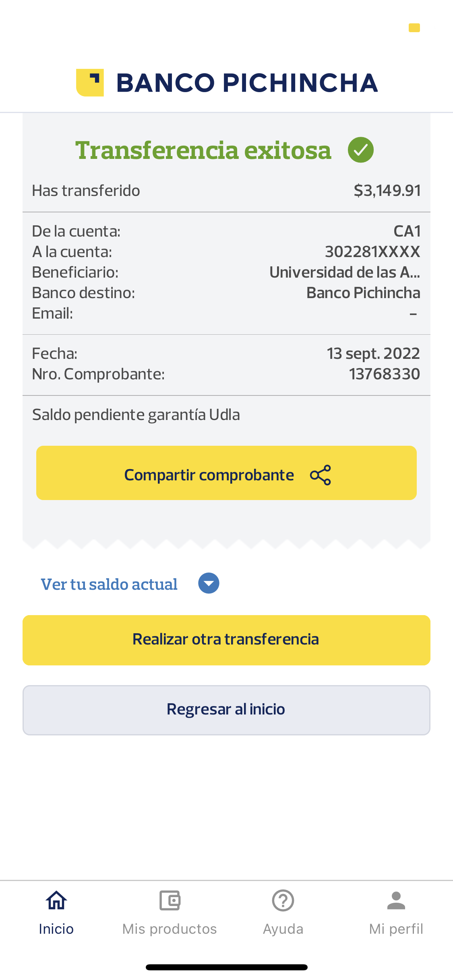The height and width of the screenshot is (980, 453).
Task: Tap the receipt number 13768330
Action: pos(384,374)
